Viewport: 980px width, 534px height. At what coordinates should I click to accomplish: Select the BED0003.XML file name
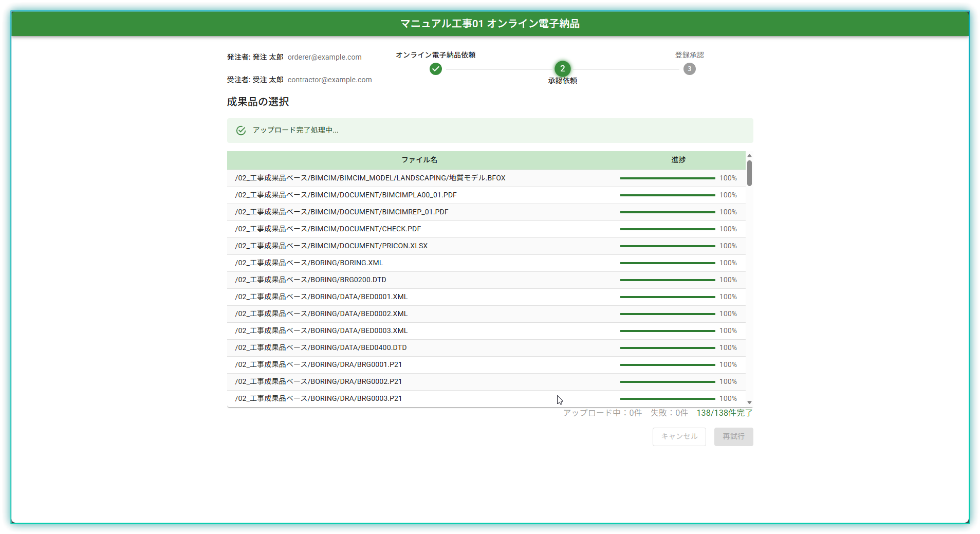click(x=321, y=331)
